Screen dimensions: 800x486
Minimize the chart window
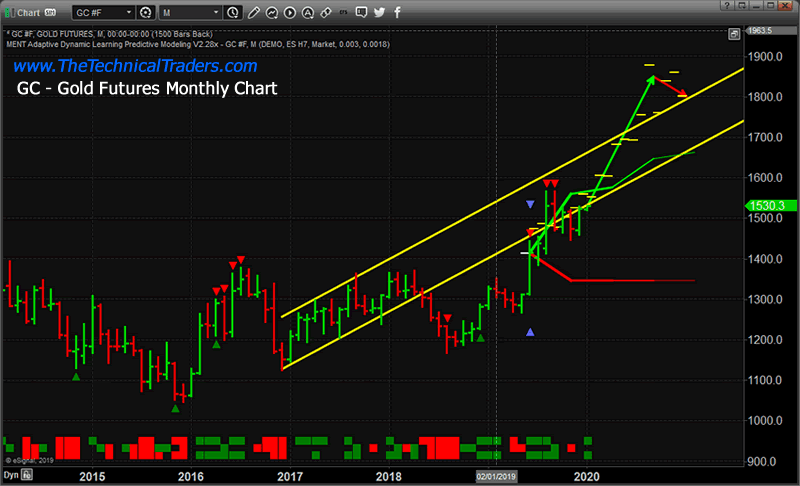pyautogui.click(x=756, y=5)
